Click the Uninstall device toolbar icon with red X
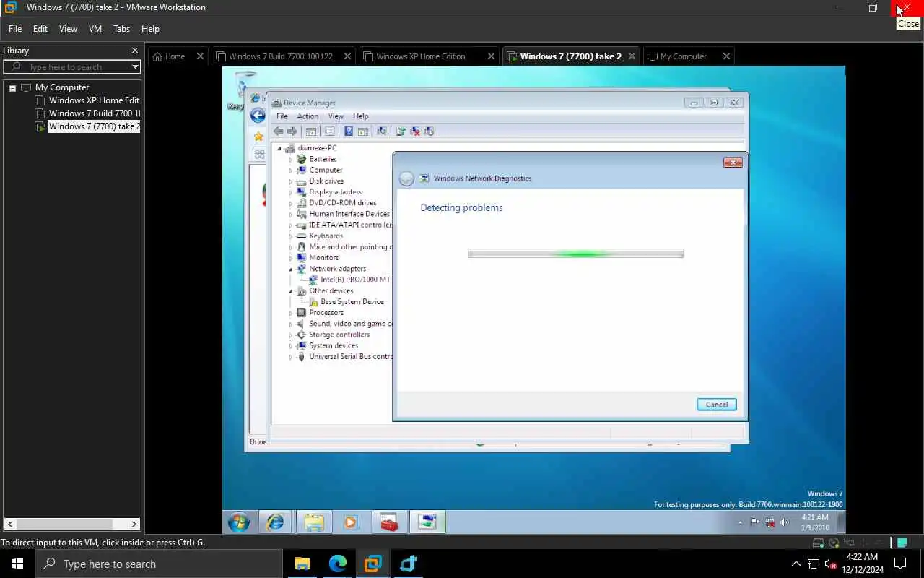 [x=415, y=131]
